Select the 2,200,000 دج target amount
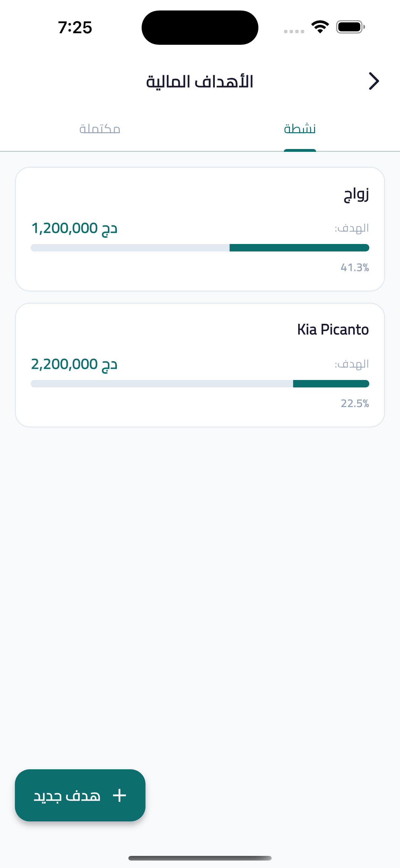 74,364
